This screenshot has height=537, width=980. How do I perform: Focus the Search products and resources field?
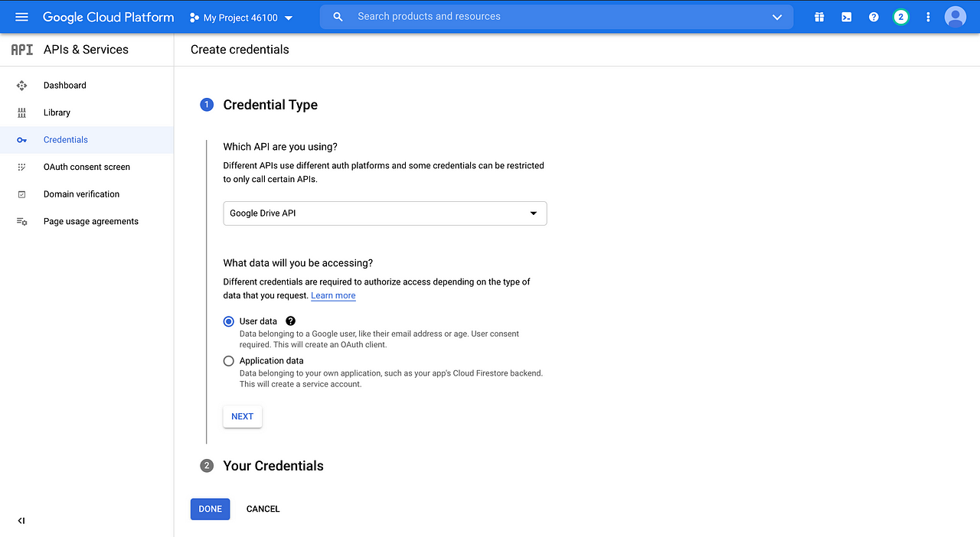pos(557,17)
